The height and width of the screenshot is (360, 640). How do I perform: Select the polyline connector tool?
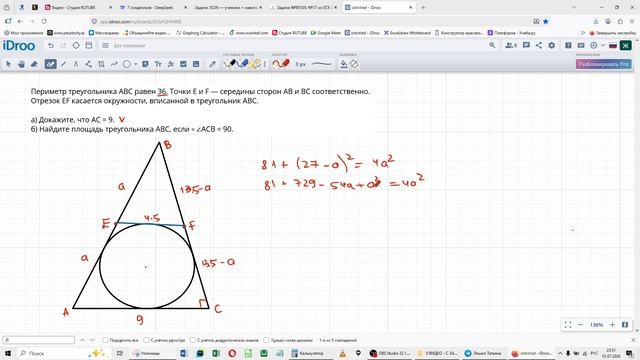tap(89, 64)
